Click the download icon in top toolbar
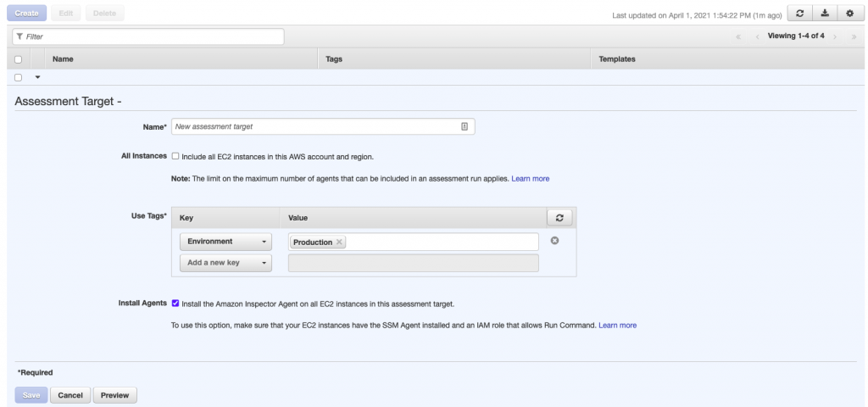The height and width of the screenshot is (407, 868). click(825, 14)
